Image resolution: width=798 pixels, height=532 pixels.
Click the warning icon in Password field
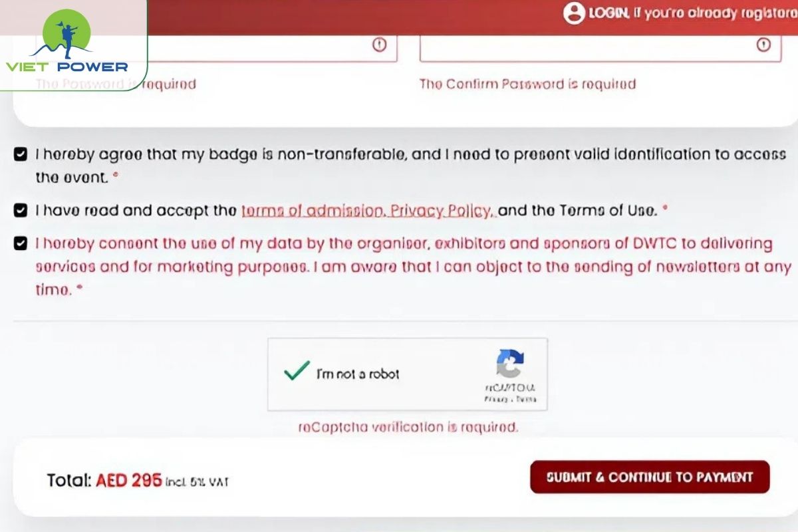[x=379, y=45]
